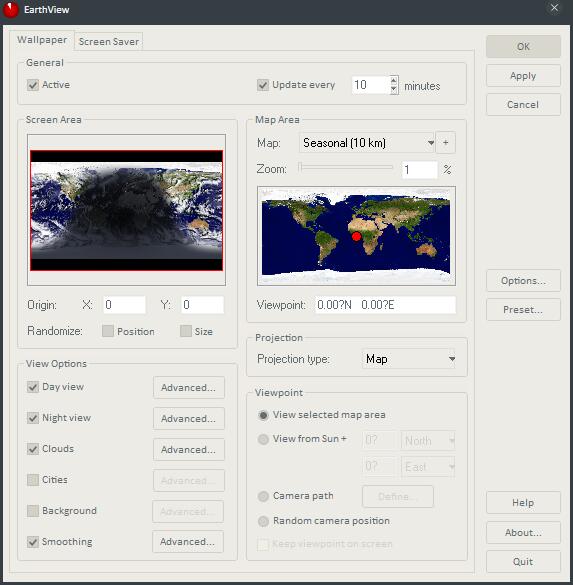Click the EarthView red globe title icon
Viewport: 573px width, 585px height.
point(10,10)
